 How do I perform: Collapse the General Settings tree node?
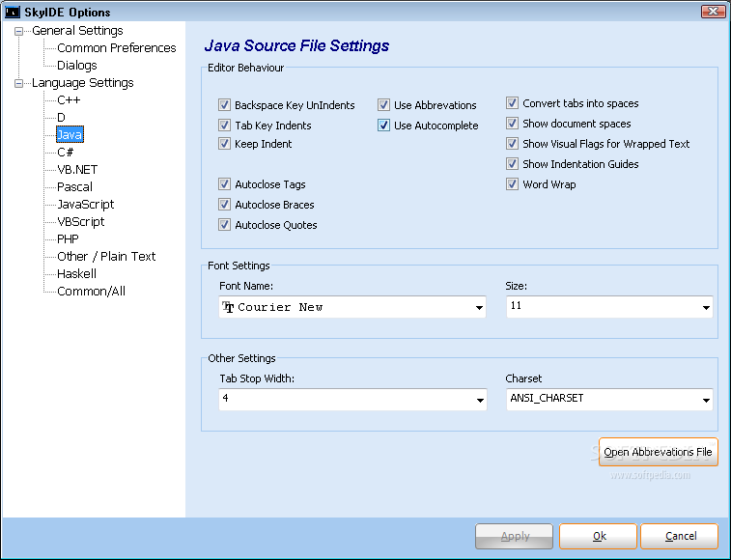tap(18, 32)
